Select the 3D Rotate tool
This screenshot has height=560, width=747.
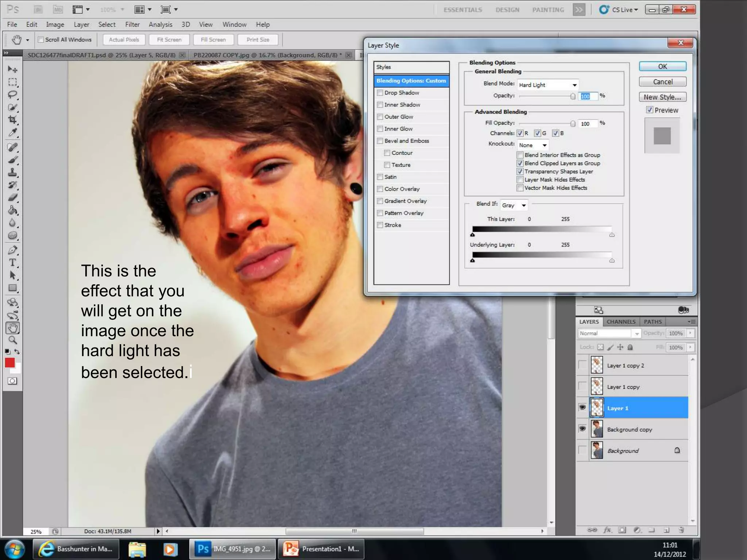[13, 302]
